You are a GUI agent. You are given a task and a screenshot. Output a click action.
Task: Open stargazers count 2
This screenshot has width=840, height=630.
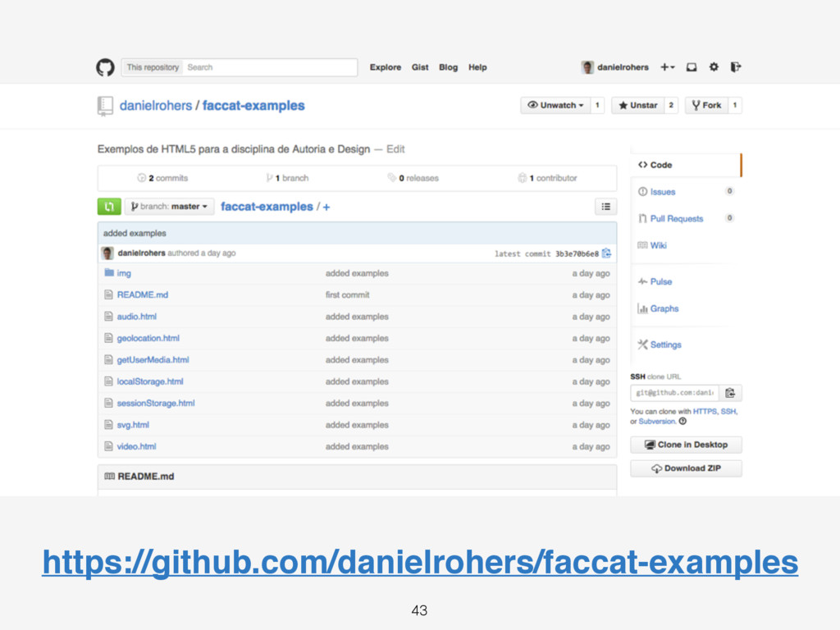point(671,105)
